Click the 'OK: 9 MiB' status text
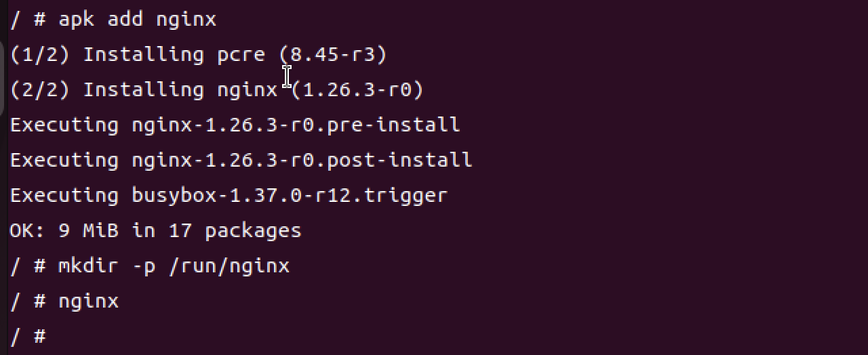The height and width of the screenshot is (355, 868). click(x=64, y=230)
